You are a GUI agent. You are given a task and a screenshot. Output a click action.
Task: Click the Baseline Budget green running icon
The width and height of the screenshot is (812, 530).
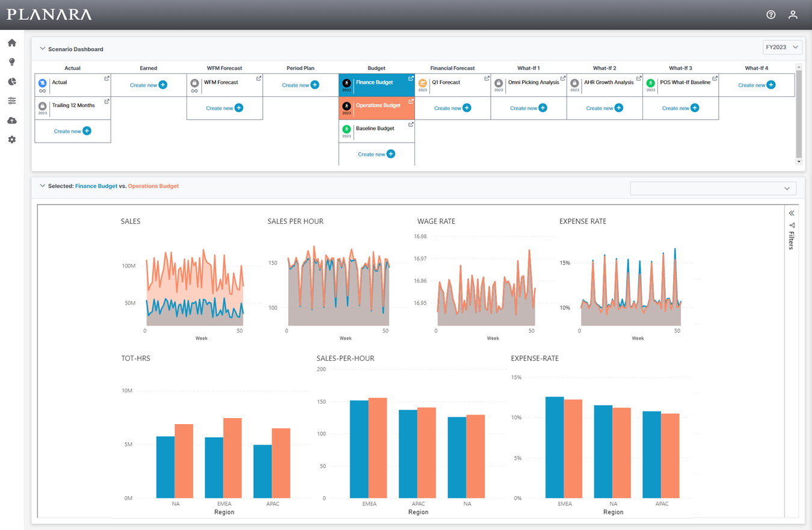346,129
